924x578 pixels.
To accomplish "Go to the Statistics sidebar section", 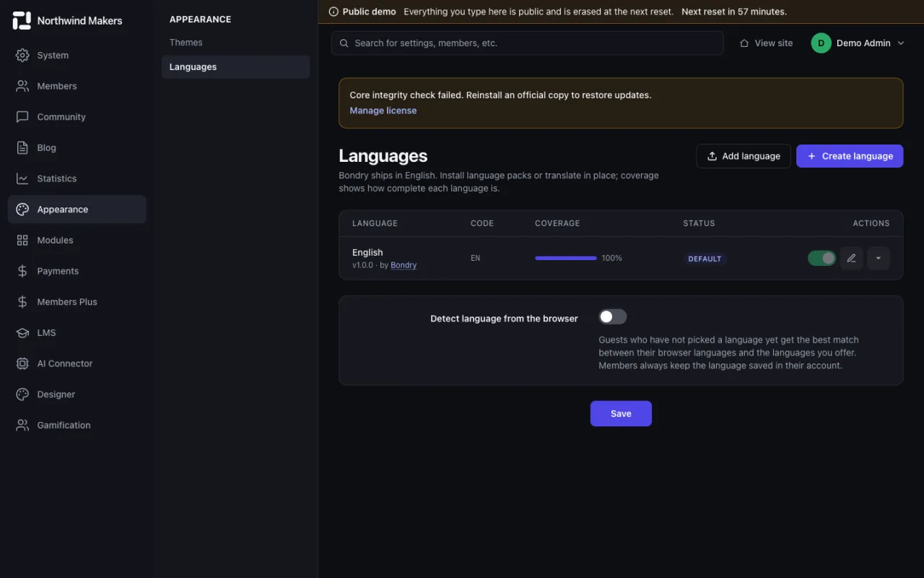I will pos(77,178).
